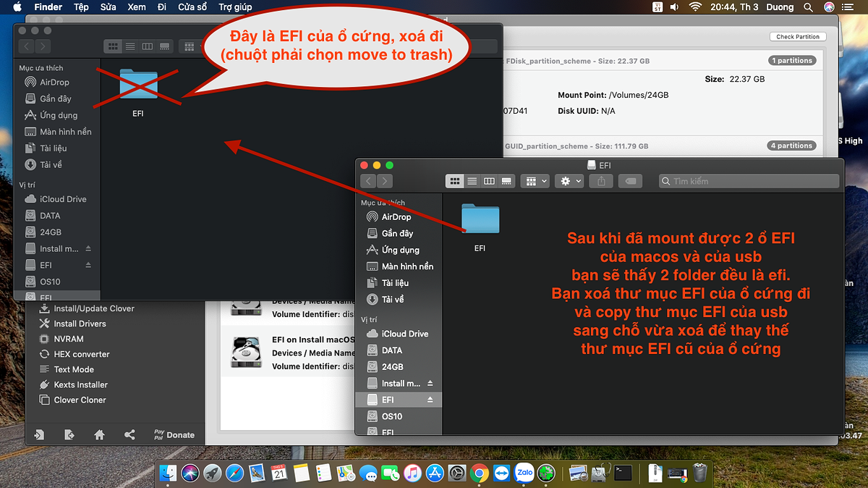Click the home icon in Clover bottom bar
The width and height of the screenshot is (868, 488).
99,434
